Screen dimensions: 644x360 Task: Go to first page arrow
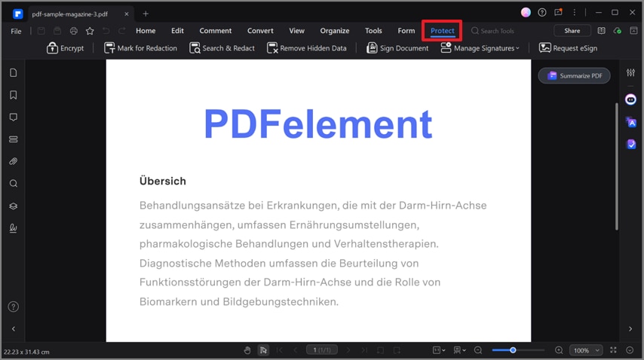click(279, 350)
